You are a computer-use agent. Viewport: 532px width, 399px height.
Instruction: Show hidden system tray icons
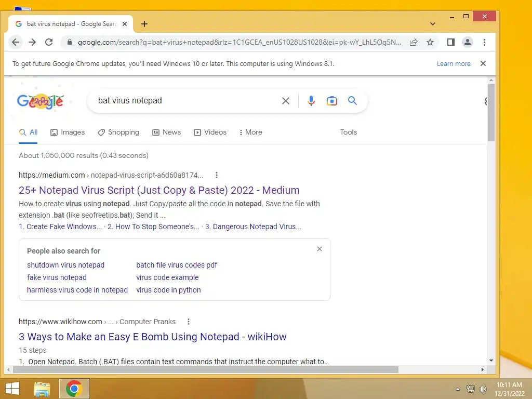[x=458, y=389]
